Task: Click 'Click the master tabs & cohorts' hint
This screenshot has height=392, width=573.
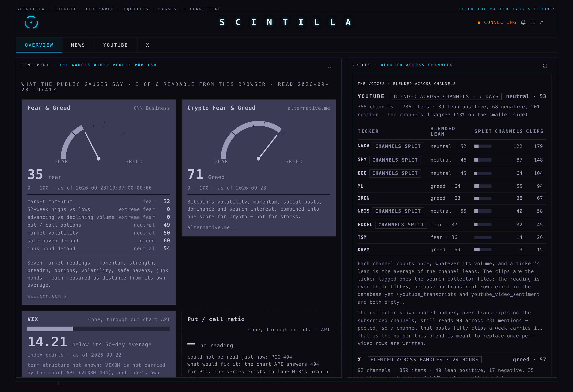Action: coord(507,9)
